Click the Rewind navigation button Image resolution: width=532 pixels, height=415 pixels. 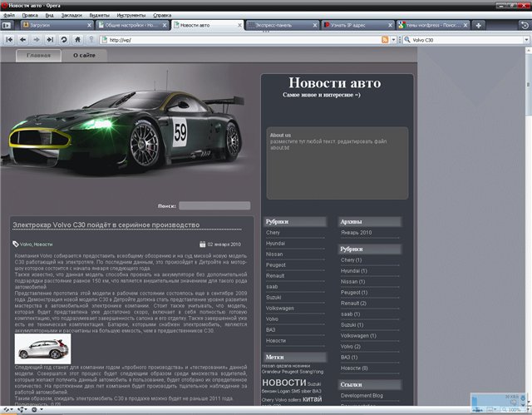coord(9,39)
